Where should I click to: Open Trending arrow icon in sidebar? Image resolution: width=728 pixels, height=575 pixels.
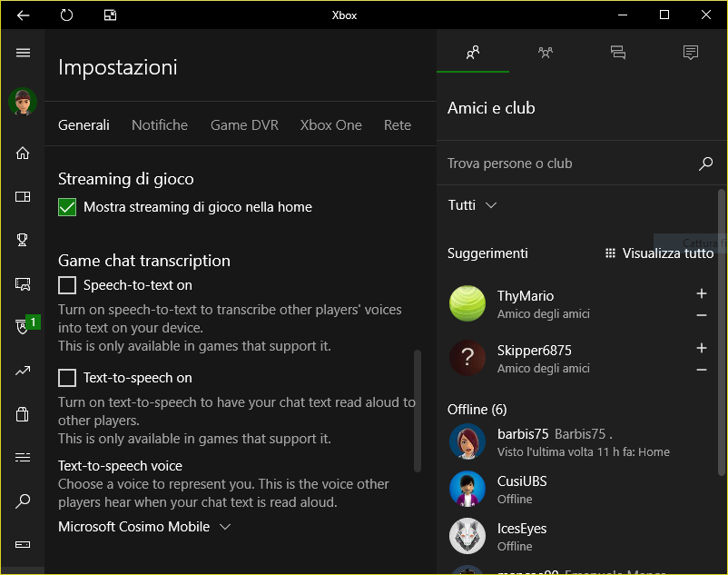[23, 371]
